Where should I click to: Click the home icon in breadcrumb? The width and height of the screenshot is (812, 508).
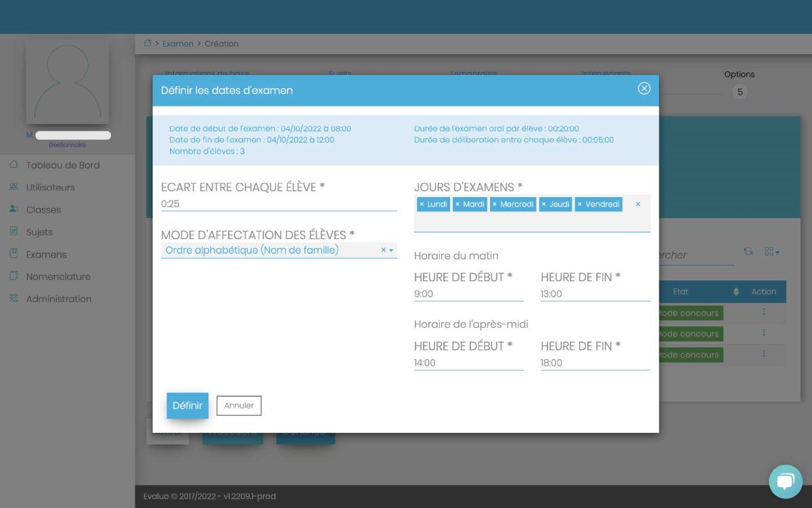(148, 43)
